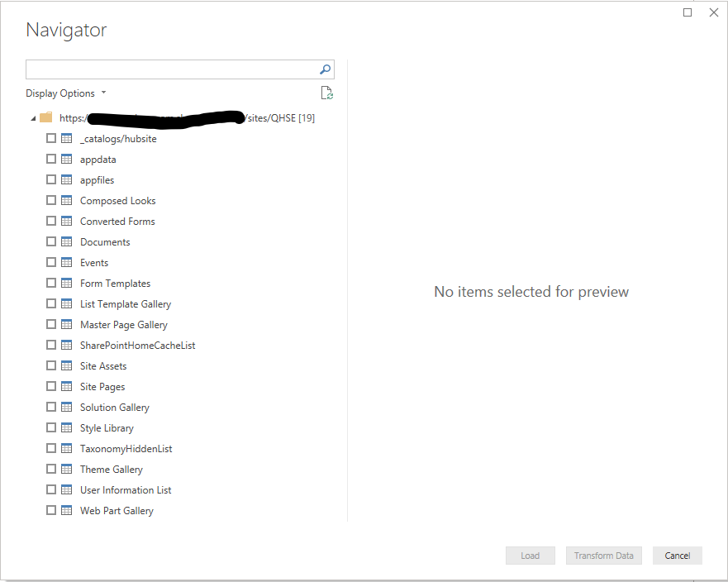
Task: Click table icon beside Site Assets
Action: [67, 365]
